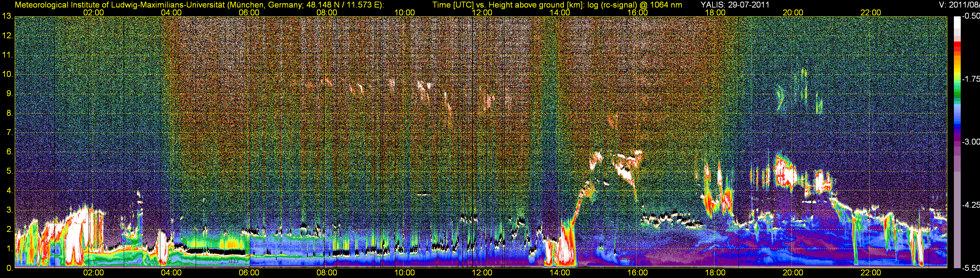
Task: Click the 11 km height axis label
Action: point(7,55)
